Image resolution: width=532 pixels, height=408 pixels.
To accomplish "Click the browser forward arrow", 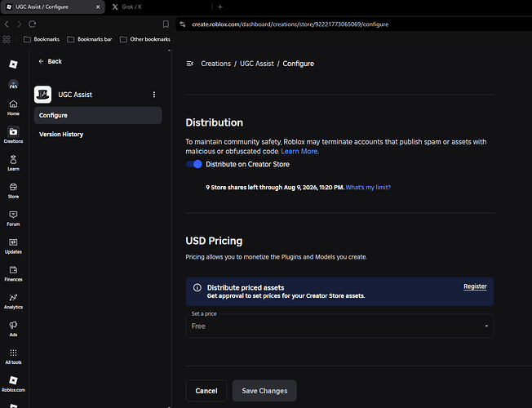I will point(20,24).
